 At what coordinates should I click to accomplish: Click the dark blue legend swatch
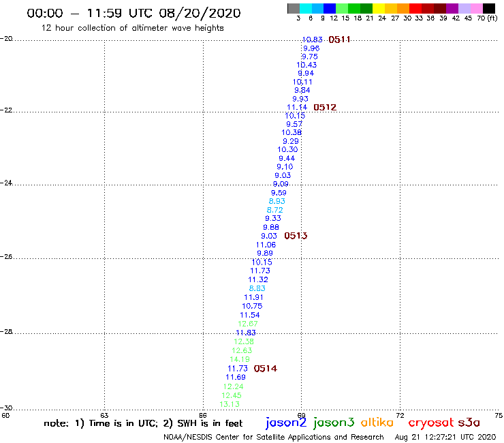pyautogui.click(x=330, y=8)
